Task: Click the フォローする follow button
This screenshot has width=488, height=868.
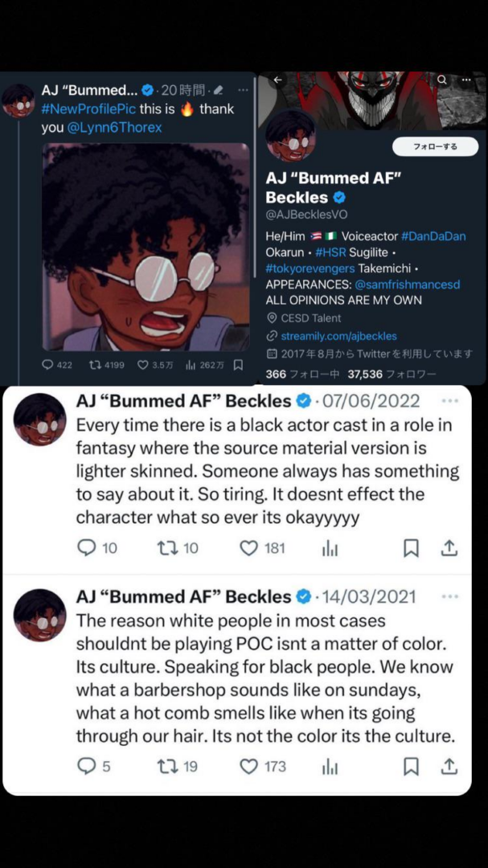Action: 435,147
